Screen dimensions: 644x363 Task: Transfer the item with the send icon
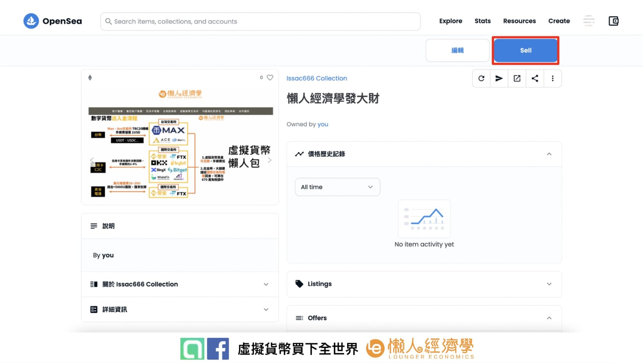(x=499, y=78)
